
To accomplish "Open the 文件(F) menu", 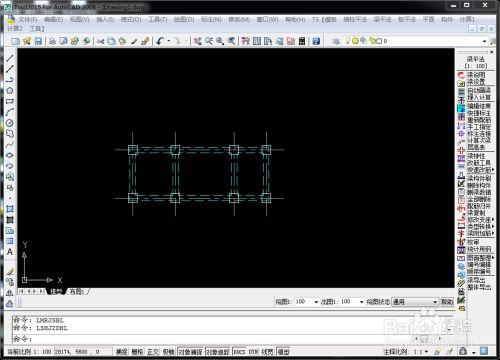I will [x=27, y=20].
